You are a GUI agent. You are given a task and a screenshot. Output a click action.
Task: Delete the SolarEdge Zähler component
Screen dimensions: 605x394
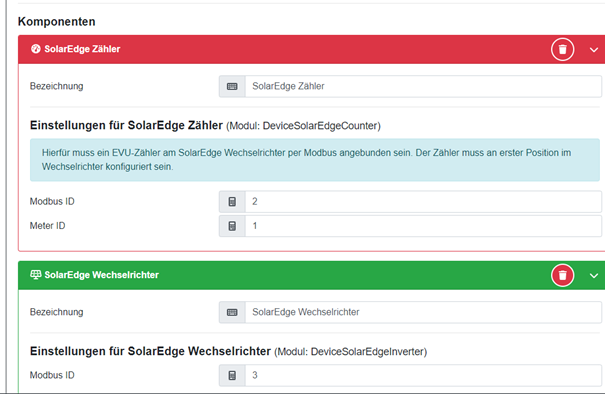point(563,49)
